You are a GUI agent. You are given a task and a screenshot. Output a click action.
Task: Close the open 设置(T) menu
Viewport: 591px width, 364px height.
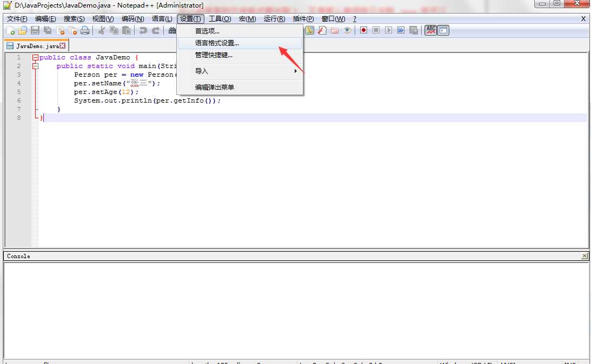pyautogui.click(x=190, y=19)
